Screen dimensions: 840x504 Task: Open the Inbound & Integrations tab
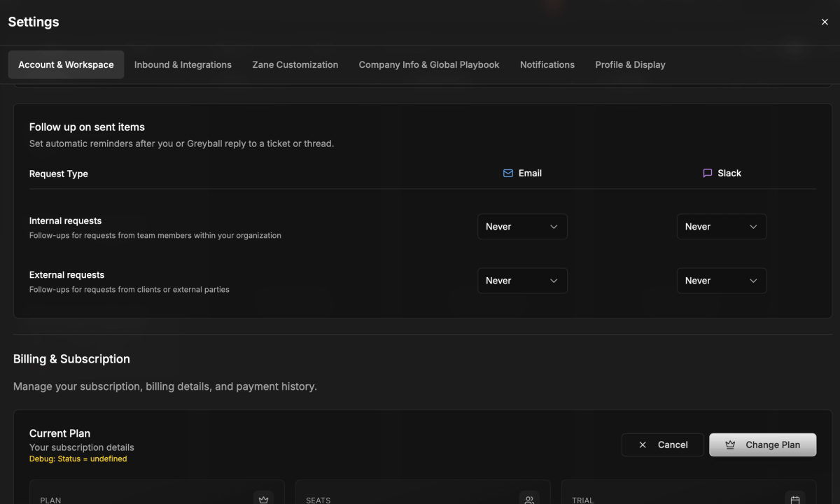[183, 64]
